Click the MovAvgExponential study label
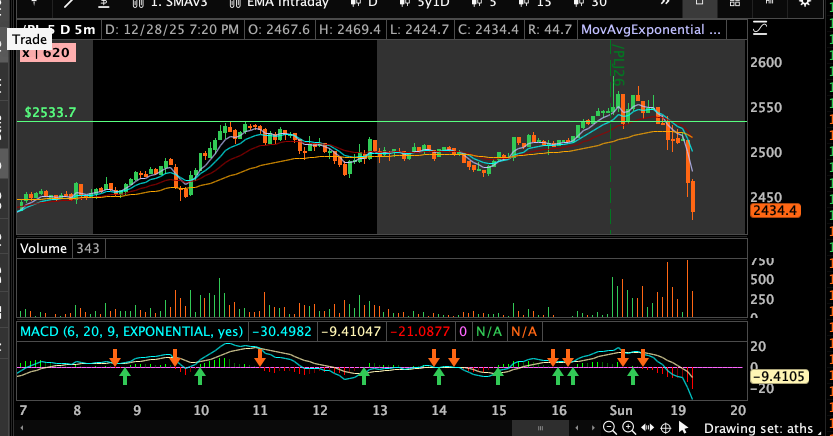Screen dimensions: 833x436 click(x=651, y=30)
